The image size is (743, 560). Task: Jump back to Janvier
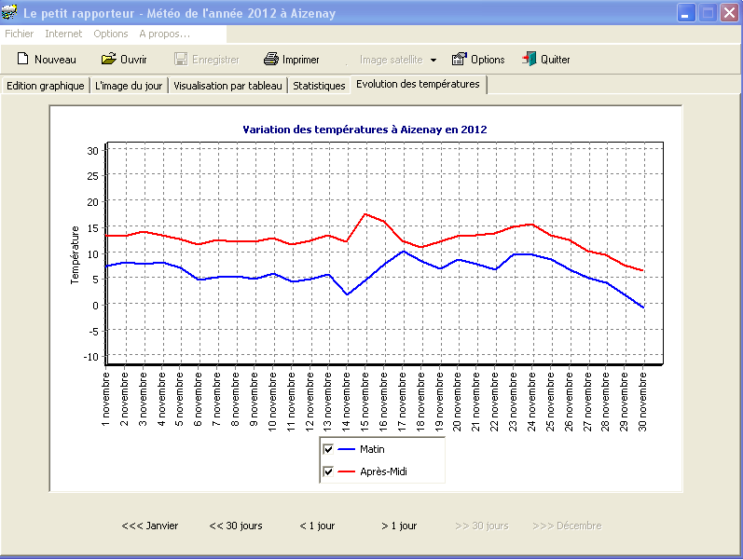(x=149, y=526)
